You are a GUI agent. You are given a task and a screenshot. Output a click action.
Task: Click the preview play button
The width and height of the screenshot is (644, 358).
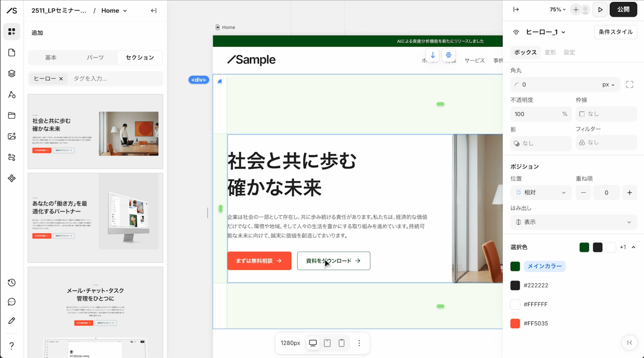pyautogui.click(x=600, y=10)
